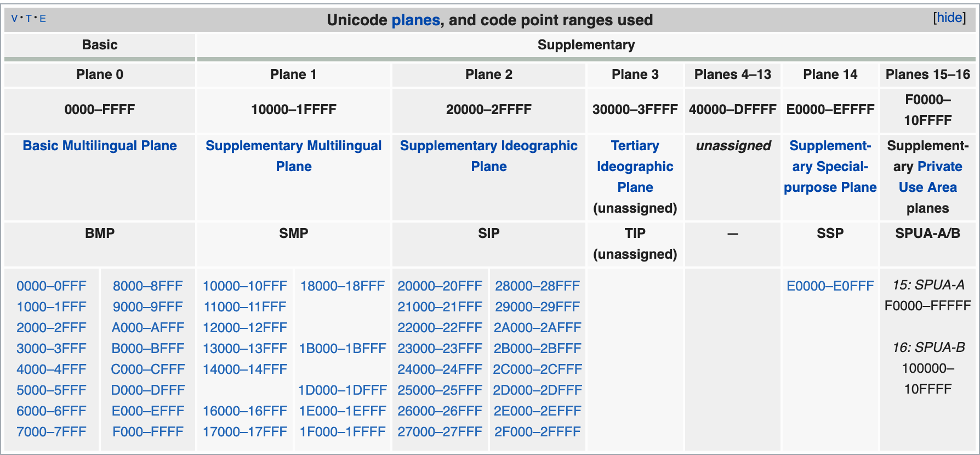The width and height of the screenshot is (980, 455).
Task: Click the T (talk) template link
Action: point(29,19)
